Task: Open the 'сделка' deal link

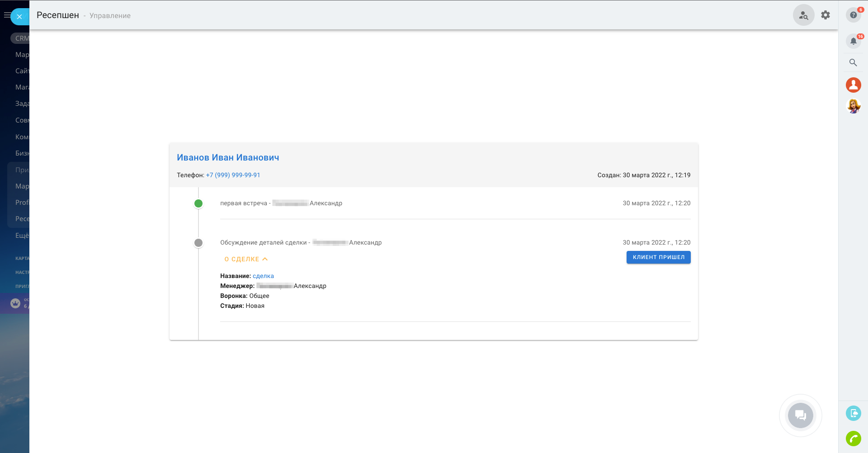Action: click(x=263, y=276)
